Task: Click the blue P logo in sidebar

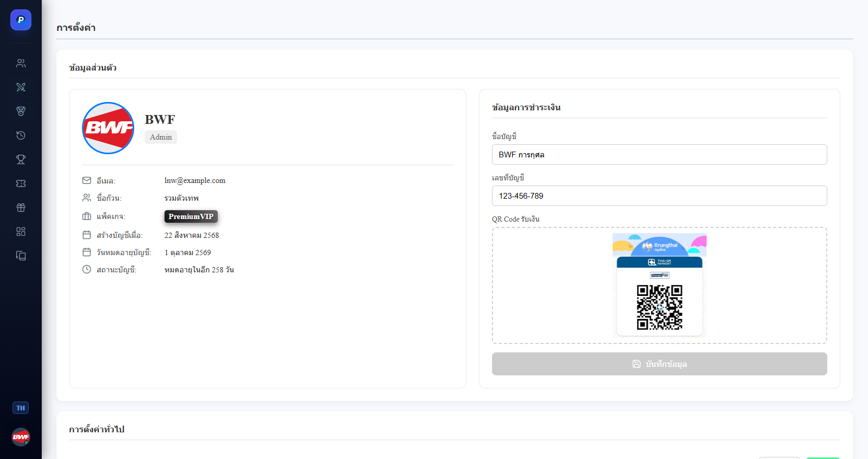Action: (x=21, y=20)
